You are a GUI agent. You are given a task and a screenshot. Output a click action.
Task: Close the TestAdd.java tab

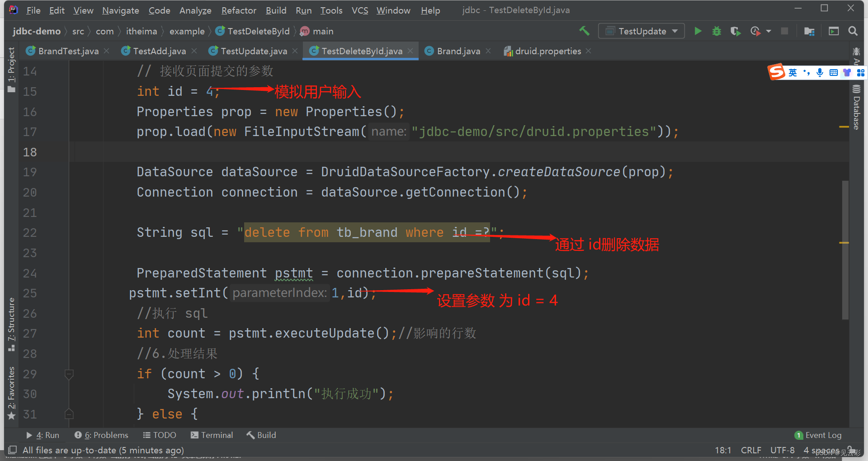[194, 51]
